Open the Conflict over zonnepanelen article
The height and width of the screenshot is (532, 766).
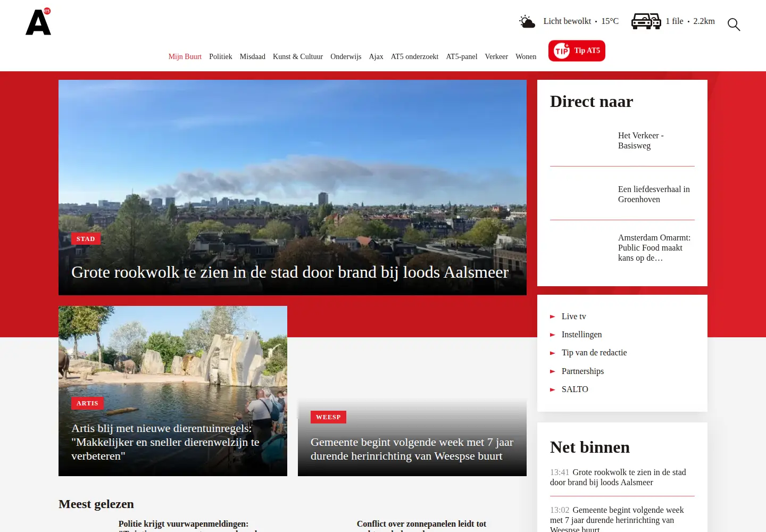point(421,525)
